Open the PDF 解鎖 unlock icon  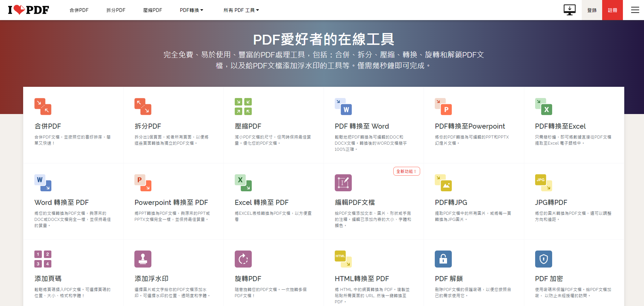[x=443, y=259]
